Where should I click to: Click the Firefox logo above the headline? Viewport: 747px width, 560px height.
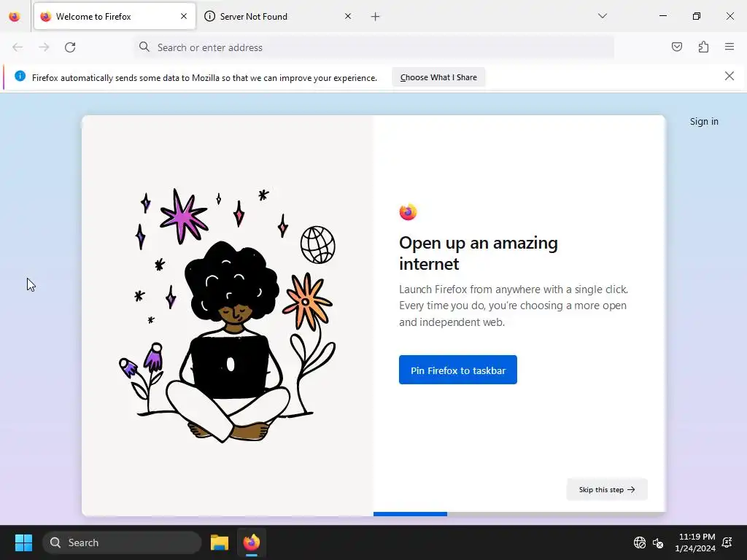coord(408,212)
